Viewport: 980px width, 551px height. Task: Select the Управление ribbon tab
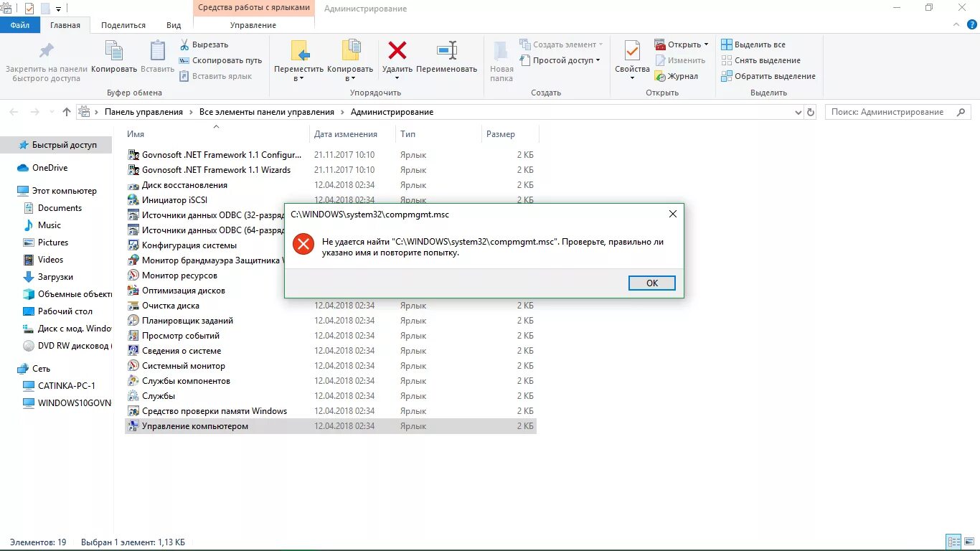(253, 25)
